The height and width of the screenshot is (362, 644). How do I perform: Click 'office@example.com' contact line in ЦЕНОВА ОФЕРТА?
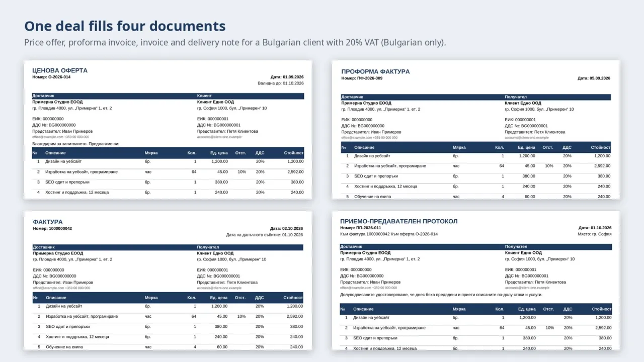click(x=60, y=137)
